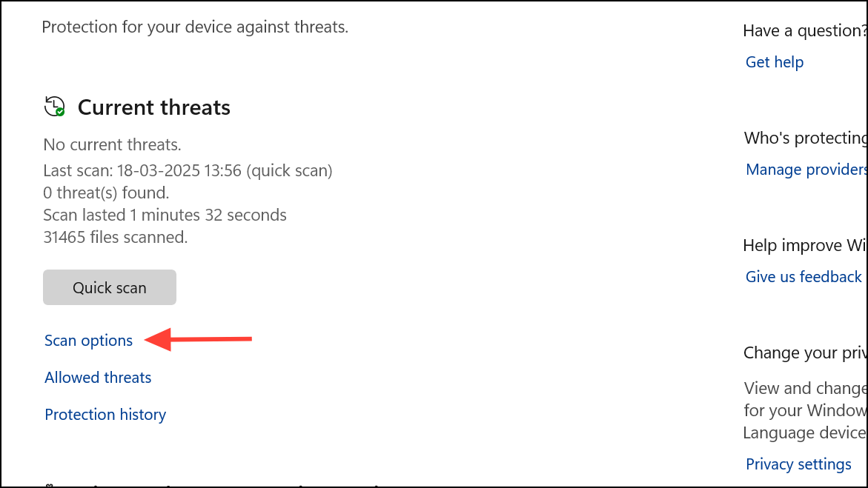The width and height of the screenshot is (868, 488).
Task: Click the 'Help improve' heading
Action: point(804,245)
